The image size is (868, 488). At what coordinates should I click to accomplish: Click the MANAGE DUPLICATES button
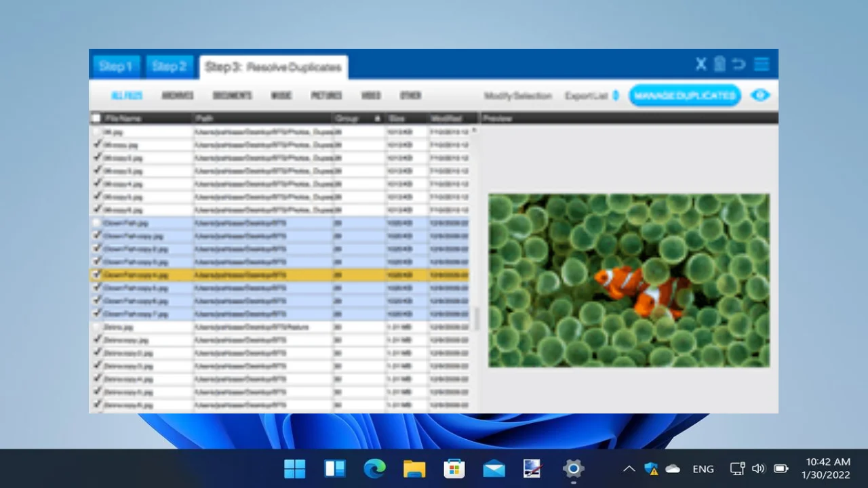tap(685, 96)
